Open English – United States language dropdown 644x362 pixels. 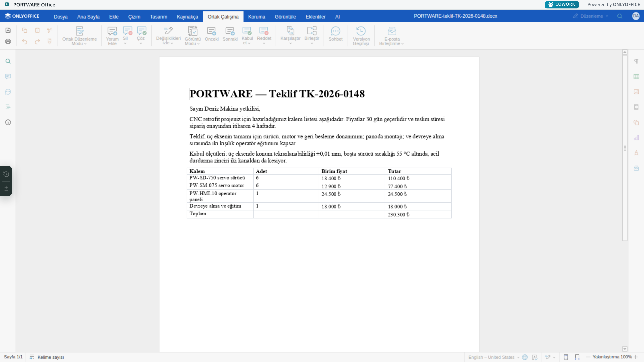[x=494, y=357]
